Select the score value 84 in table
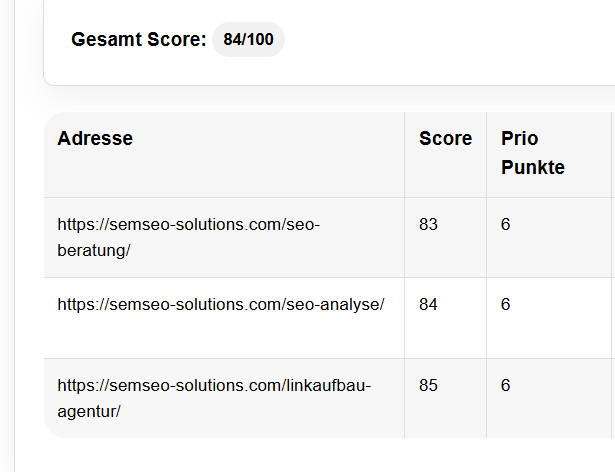Image resolution: width=615 pixels, height=472 pixels. pos(428,305)
